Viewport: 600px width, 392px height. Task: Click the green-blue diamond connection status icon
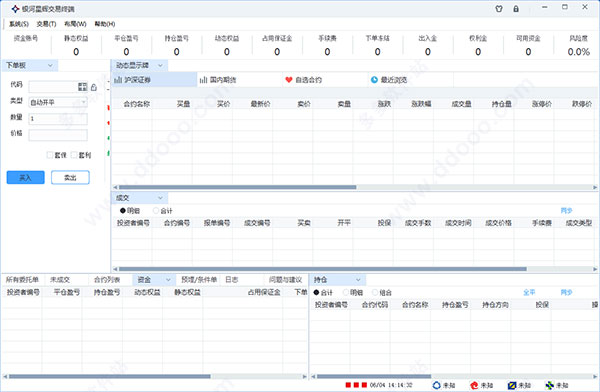point(549,385)
